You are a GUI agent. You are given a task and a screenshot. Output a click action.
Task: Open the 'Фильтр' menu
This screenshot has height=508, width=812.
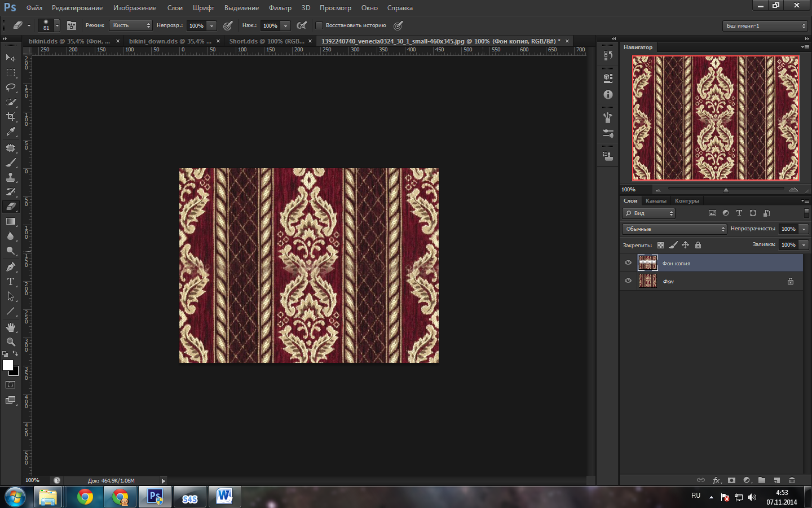[280, 8]
